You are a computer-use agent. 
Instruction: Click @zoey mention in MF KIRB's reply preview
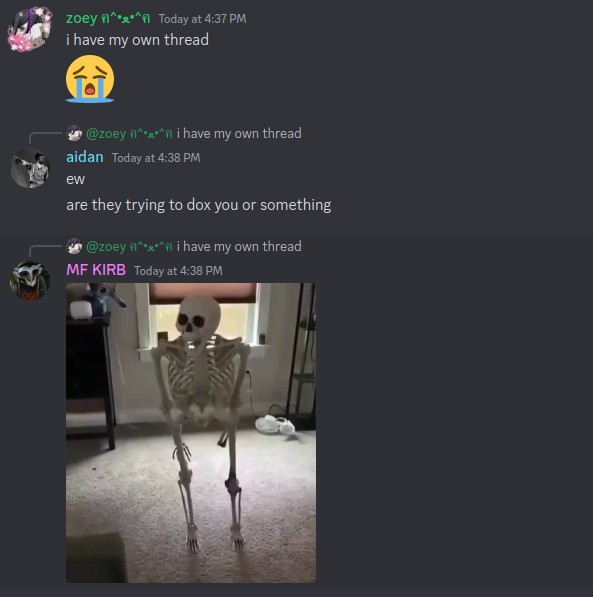(x=129, y=247)
